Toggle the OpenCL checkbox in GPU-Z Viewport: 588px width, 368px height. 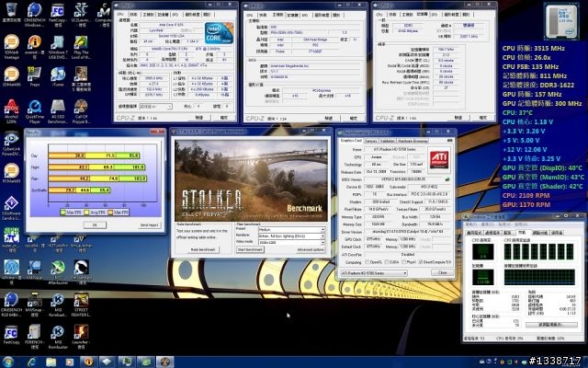tap(367, 262)
